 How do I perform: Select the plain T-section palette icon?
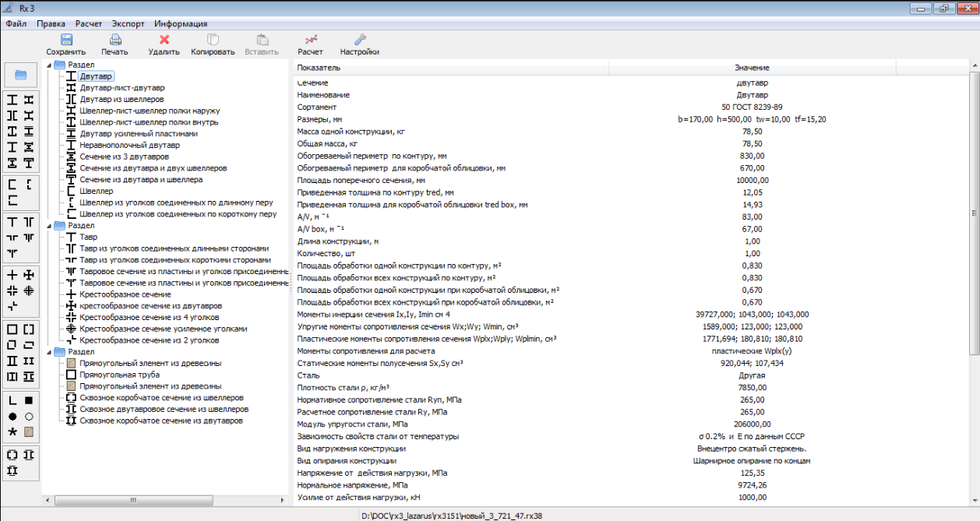(12, 223)
